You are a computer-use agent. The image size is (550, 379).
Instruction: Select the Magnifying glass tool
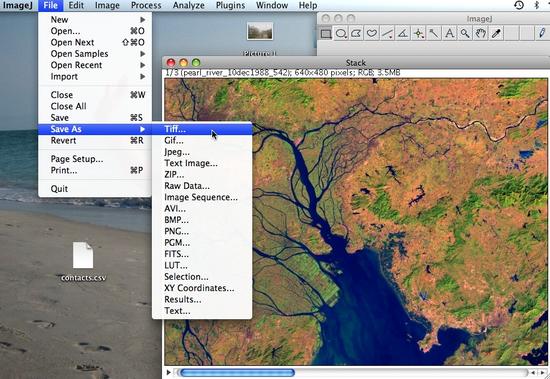[x=465, y=34]
